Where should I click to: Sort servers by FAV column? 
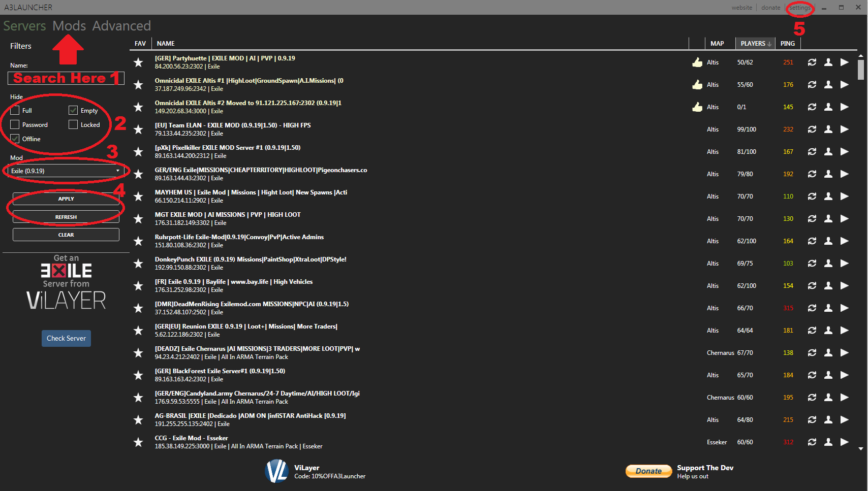point(140,44)
